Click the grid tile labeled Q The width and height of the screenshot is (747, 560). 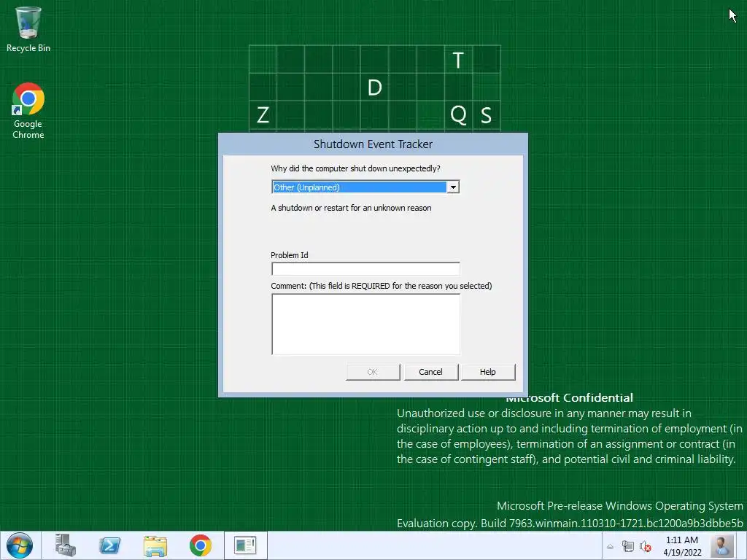[458, 114]
